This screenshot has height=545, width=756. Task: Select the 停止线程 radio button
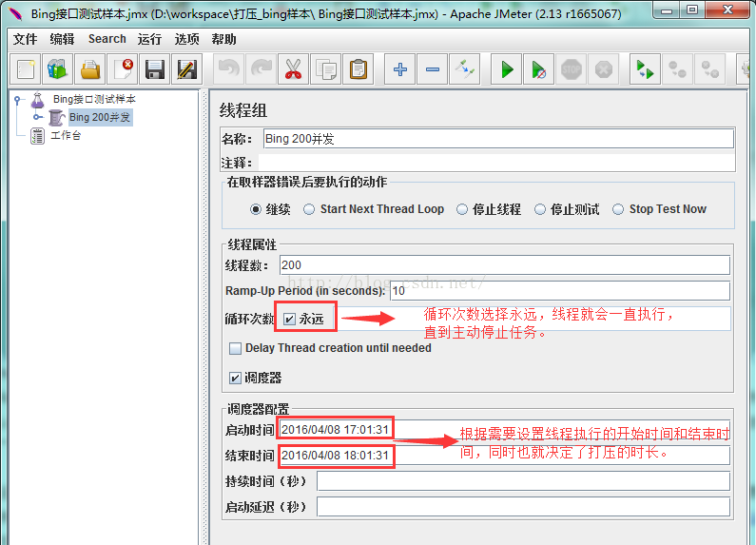coord(462,209)
